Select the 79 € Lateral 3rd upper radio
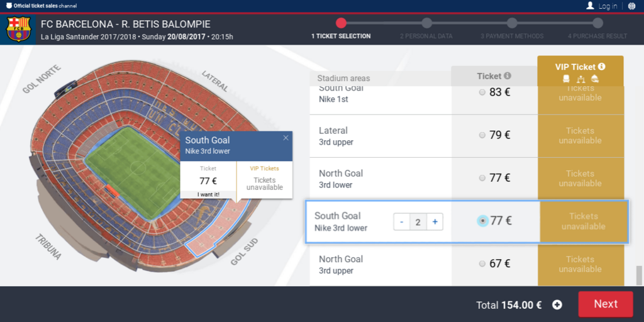 (482, 135)
